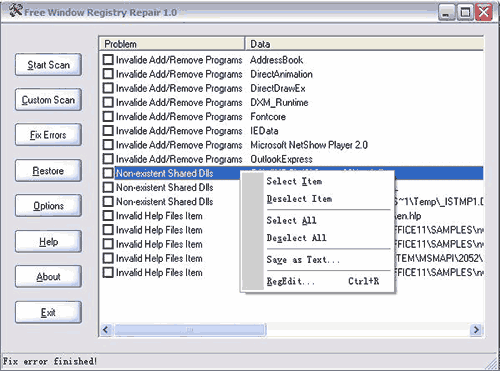Screen dimensions: 500x371
Task: Exit the application with Exit button
Action: [x=48, y=312]
